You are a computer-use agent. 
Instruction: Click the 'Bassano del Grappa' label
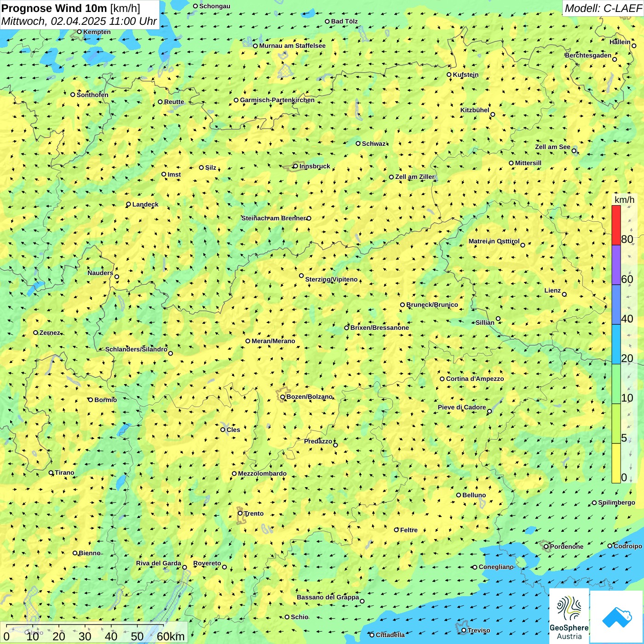(328, 597)
